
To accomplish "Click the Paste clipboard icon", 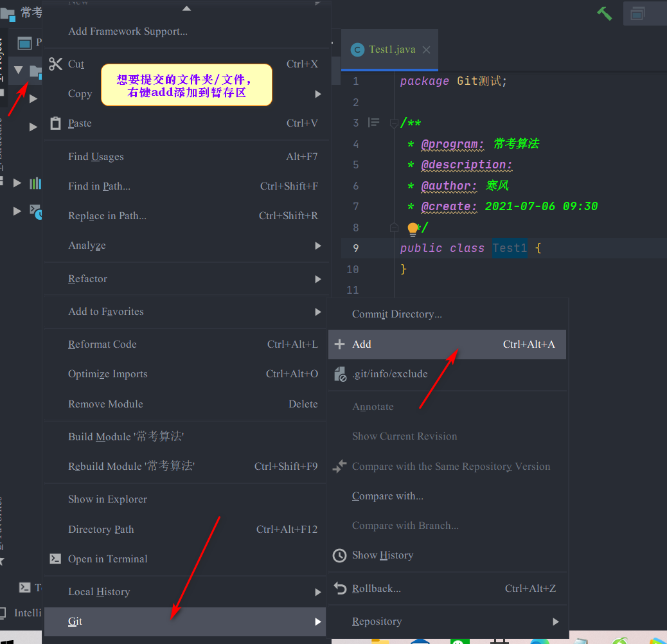I will click(x=55, y=123).
